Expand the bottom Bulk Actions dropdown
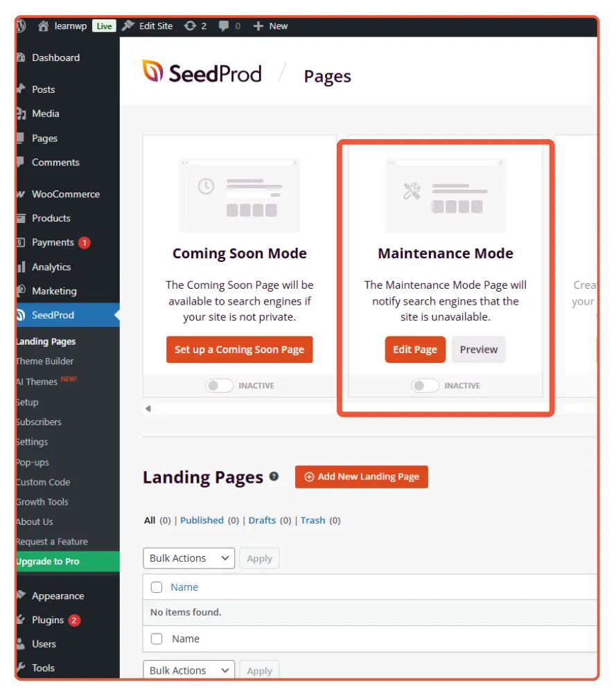 (x=188, y=670)
